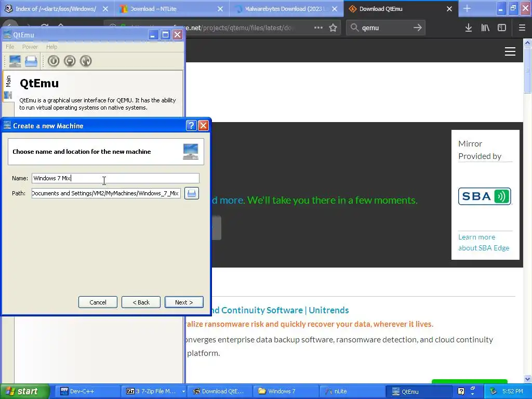Screen dimensions: 532x399
Task: Switch to Index of isos Windows tab
Action: [56, 9]
